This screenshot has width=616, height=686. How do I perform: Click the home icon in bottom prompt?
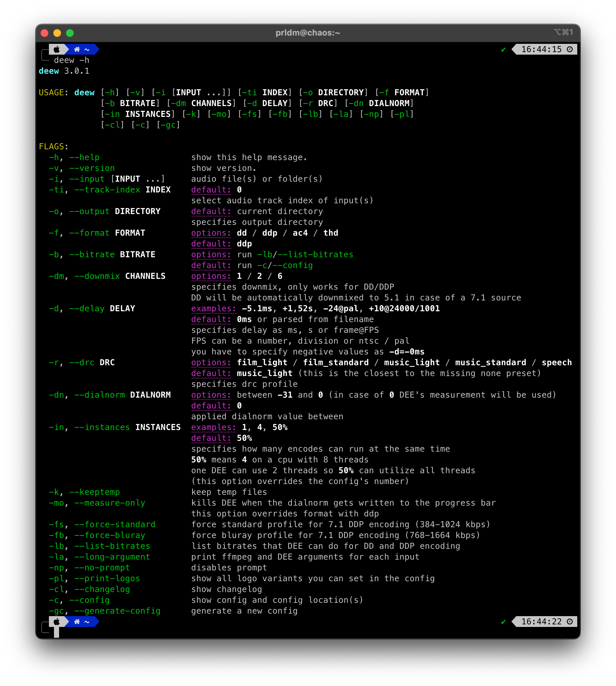[77, 621]
